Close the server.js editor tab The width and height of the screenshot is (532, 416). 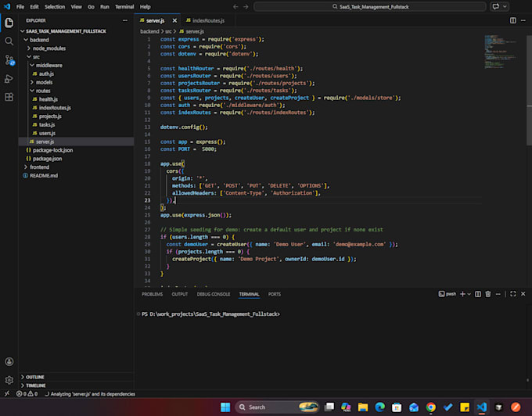(174, 20)
